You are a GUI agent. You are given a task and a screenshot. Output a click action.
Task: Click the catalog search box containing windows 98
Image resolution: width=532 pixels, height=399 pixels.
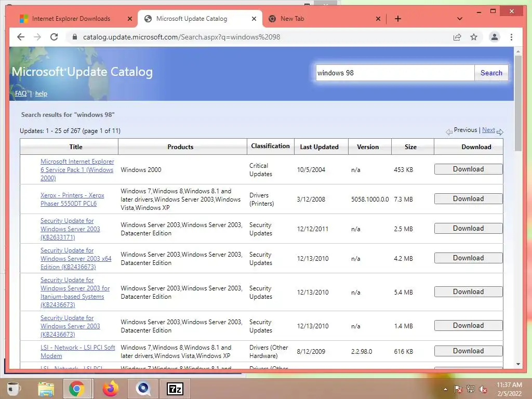click(x=395, y=73)
